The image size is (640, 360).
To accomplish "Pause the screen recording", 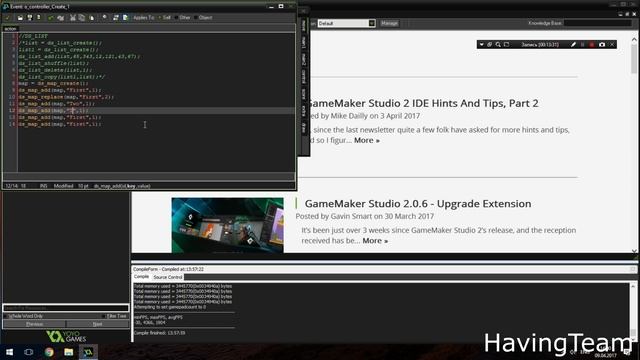I will coord(583,44).
